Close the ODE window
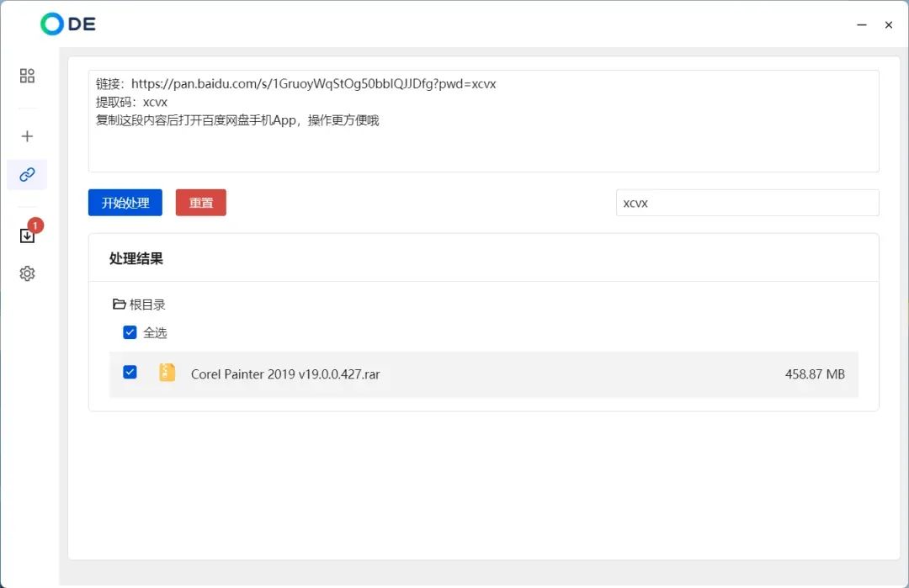 [888, 25]
